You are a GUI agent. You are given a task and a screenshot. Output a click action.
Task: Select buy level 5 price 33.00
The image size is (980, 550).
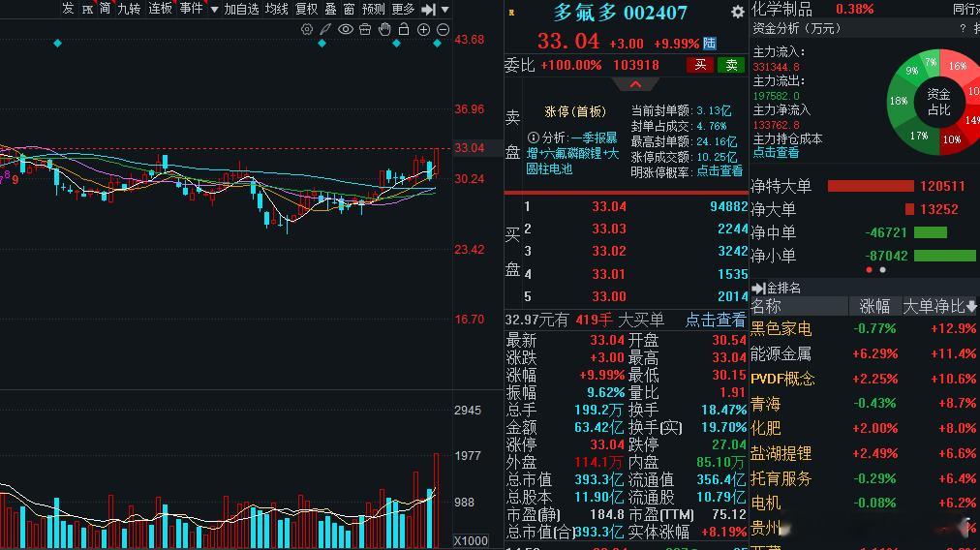(x=609, y=296)
